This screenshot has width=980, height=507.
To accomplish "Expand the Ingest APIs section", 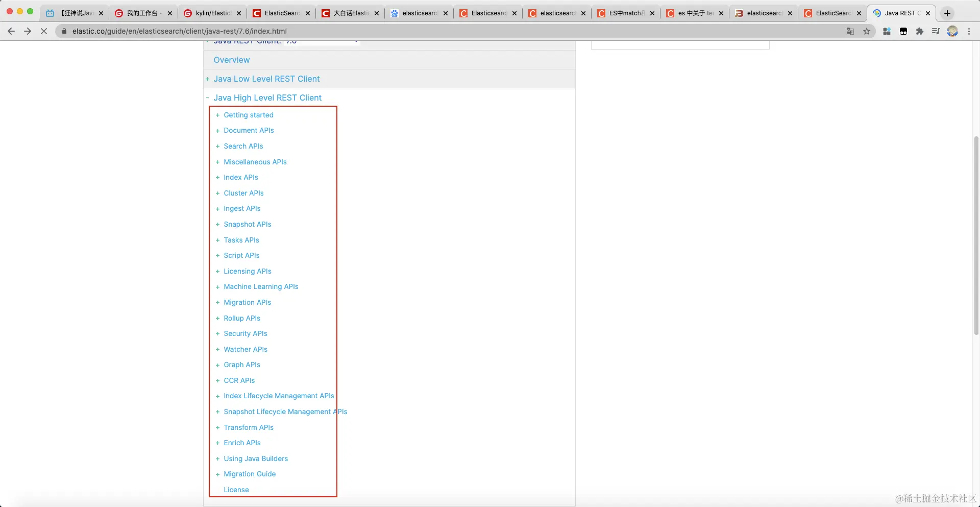I will (217, 209).
